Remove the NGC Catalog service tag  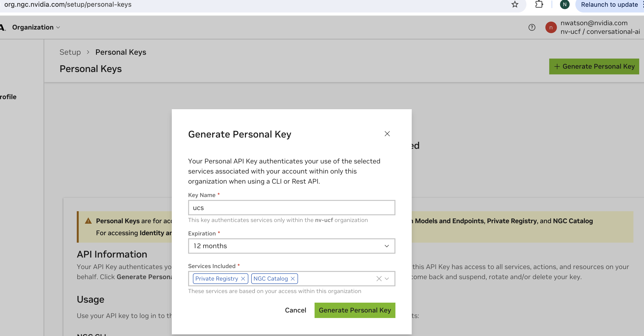tap(292, 278)
